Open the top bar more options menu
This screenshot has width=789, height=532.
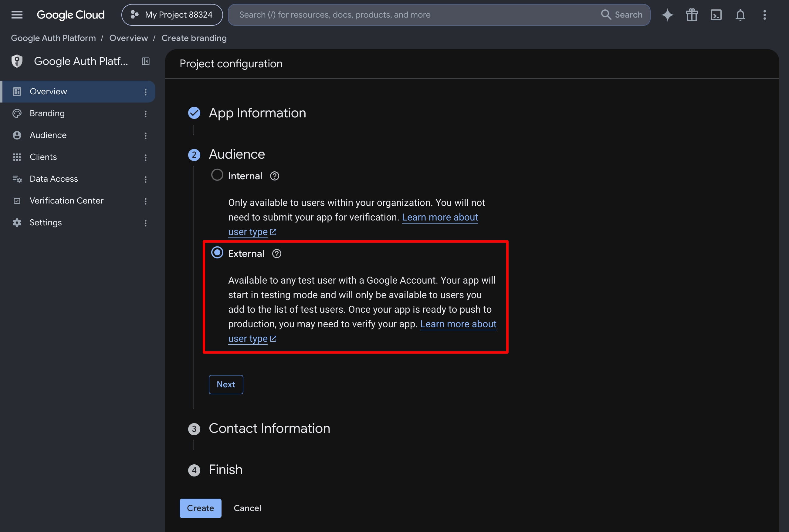pyautogui.click(x=764, y=15)
